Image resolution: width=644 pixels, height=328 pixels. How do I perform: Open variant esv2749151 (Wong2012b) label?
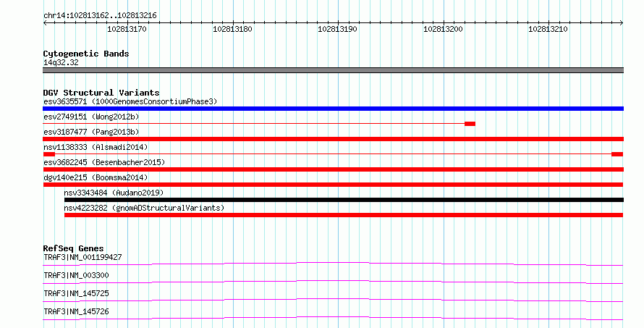click(91, 117)
